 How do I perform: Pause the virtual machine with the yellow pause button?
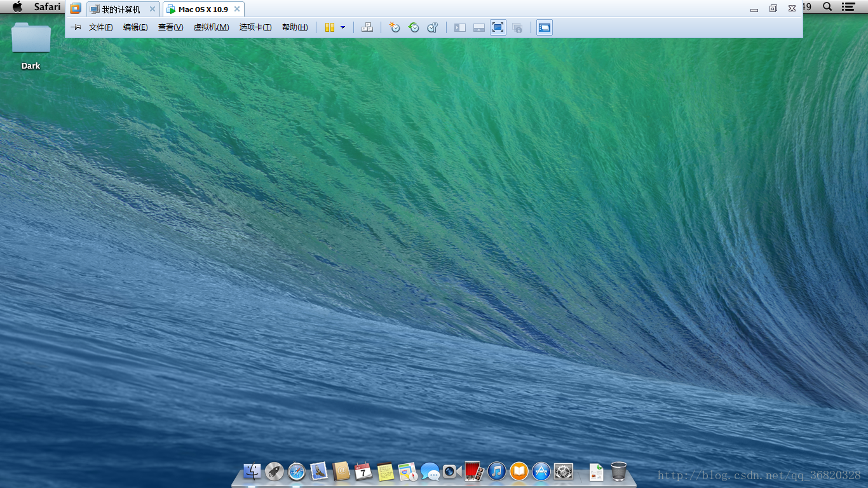pos(330,27)
